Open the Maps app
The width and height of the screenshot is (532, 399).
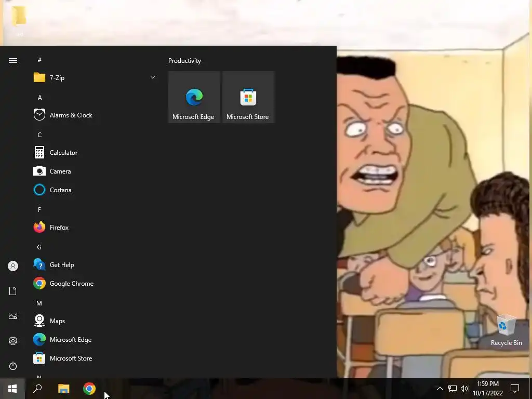(x=95, y=321)
